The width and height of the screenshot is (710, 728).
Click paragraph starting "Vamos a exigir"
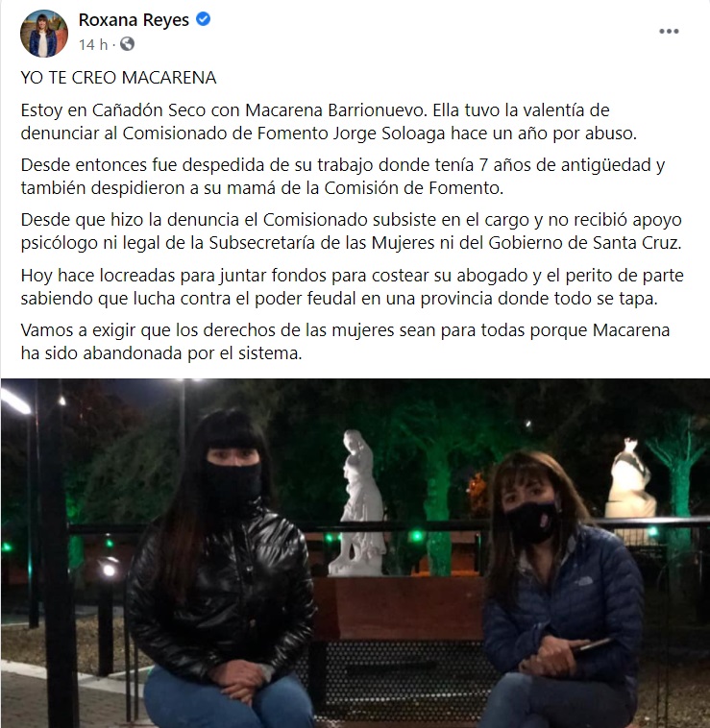click(x=345, y=342)
